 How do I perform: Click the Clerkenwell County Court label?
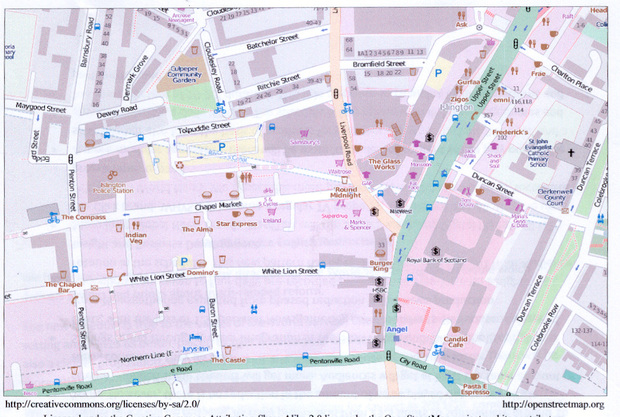point(555,197)
